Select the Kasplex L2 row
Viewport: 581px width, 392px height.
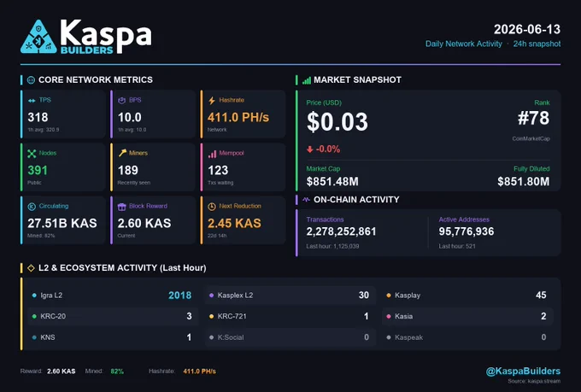(290, 295)
